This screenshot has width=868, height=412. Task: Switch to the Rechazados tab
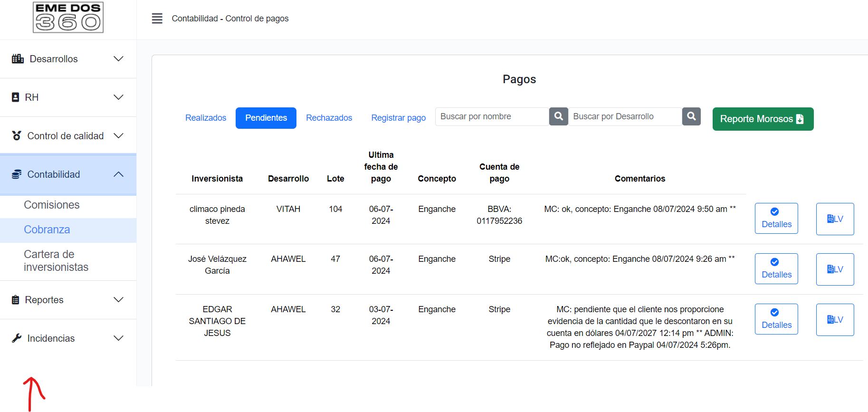(329, 118)
